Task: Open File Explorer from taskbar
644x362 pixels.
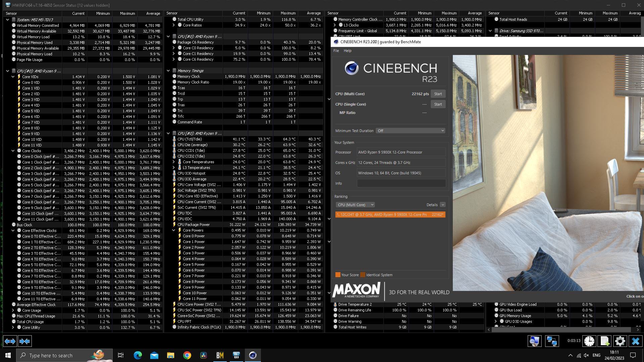Action: 170,355
